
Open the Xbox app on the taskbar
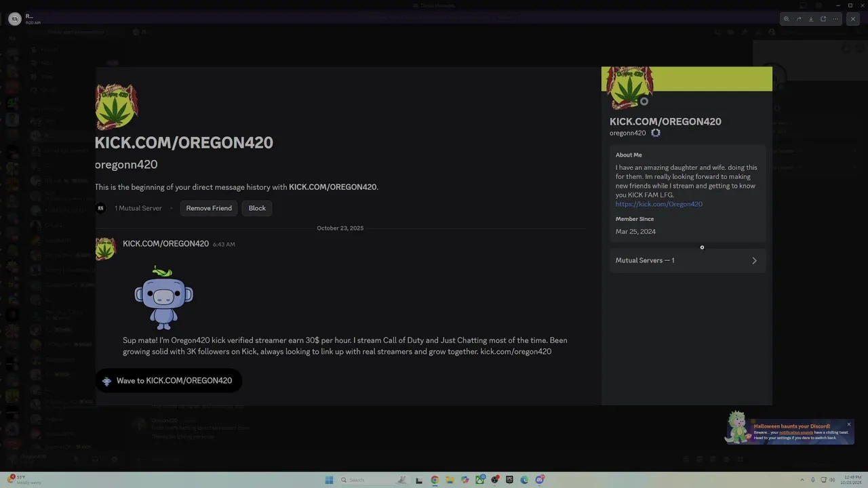pyautogui.click(x=480, y=480)
